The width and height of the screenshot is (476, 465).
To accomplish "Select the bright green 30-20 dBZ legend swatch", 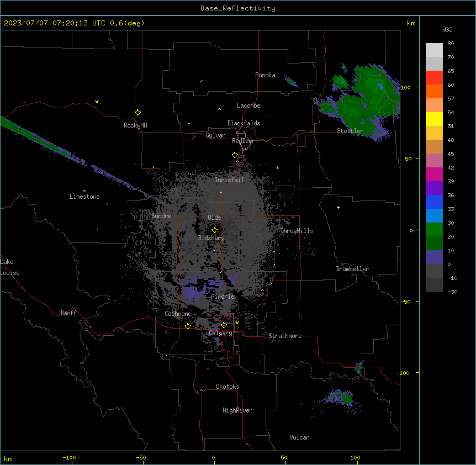I will 434,230.
